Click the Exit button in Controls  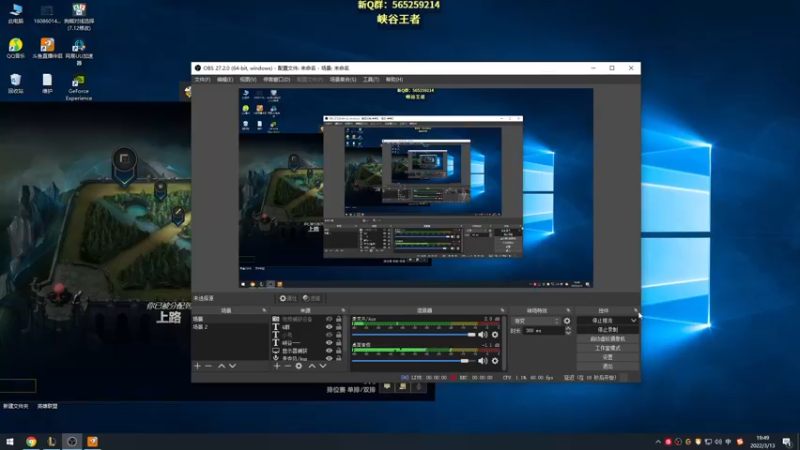(607, 366)
